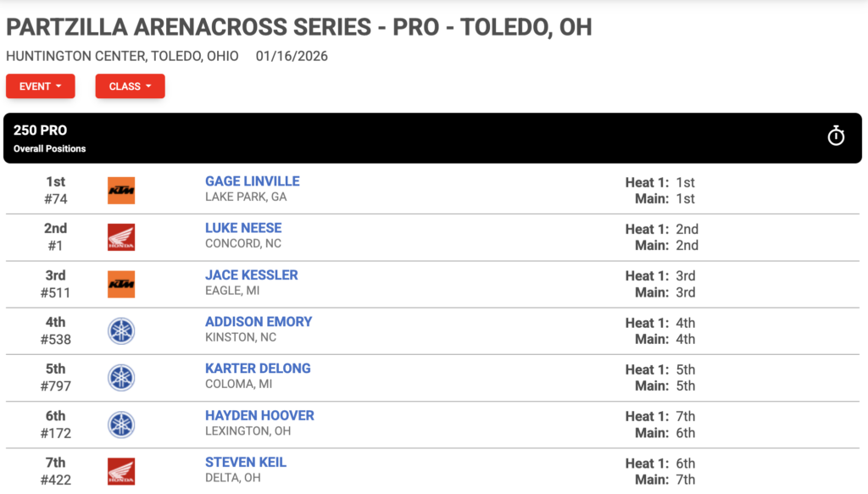Click the Partzilla Arenacross Series page title
This screenshot has height=494, width=868.
tap(299, 27)
